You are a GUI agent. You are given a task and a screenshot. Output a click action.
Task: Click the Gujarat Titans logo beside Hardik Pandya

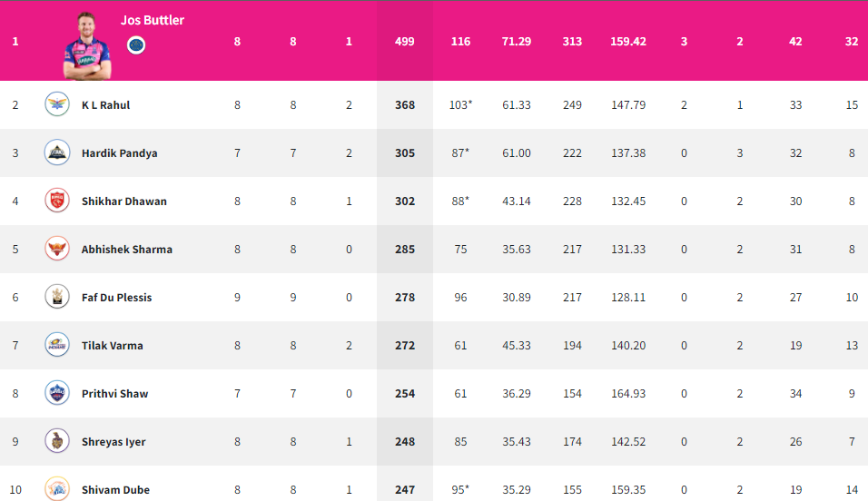click(57, 152)
